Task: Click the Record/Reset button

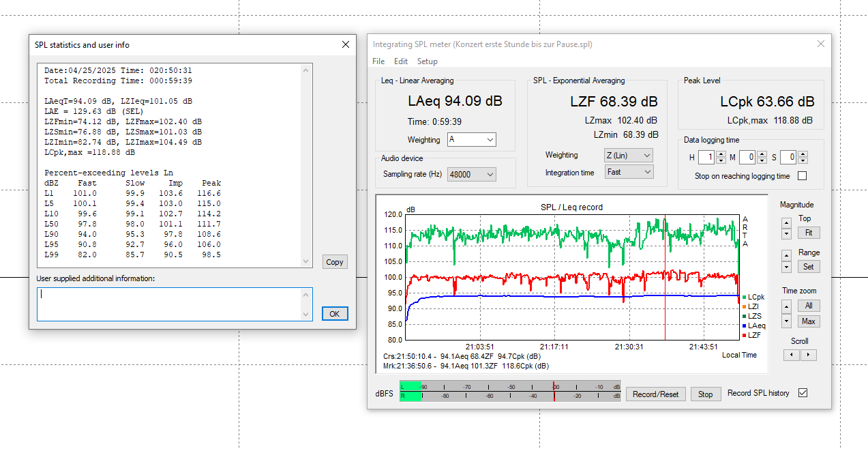Action: (656, 394)
